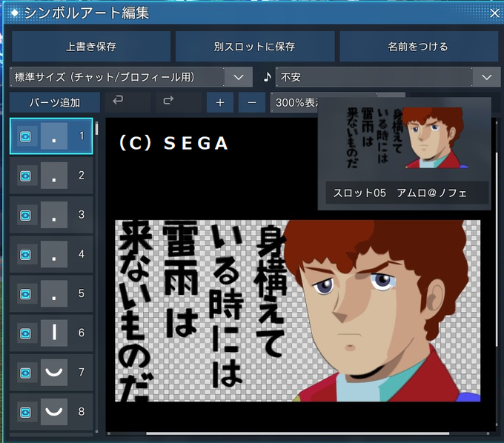Toggle visibility eye of layer 5
This screenshot has width=504, height=443.
click(25, 294)
